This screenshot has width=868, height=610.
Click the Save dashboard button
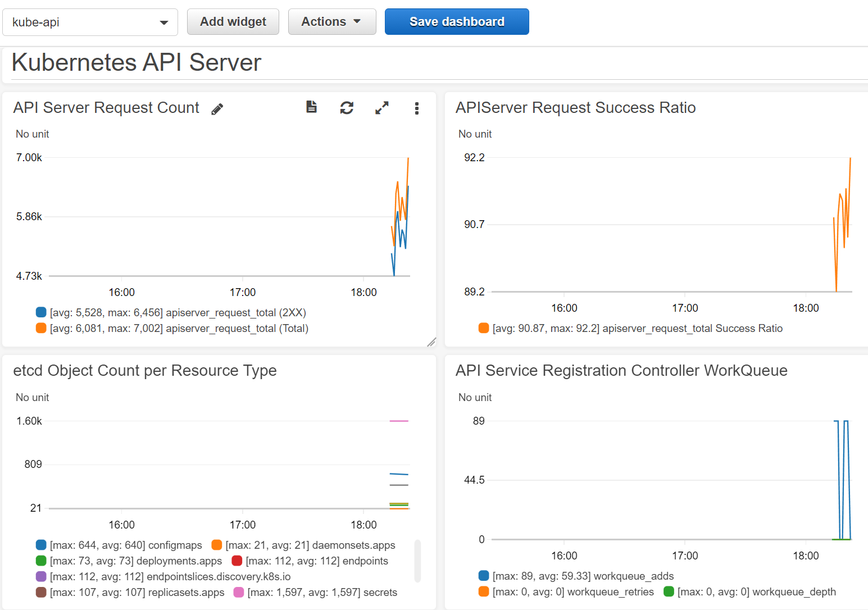coord(456,21)
